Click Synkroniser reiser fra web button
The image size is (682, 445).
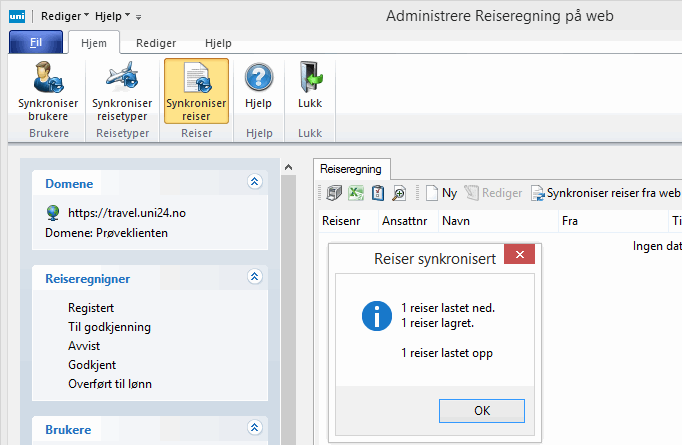coord(605,194)
